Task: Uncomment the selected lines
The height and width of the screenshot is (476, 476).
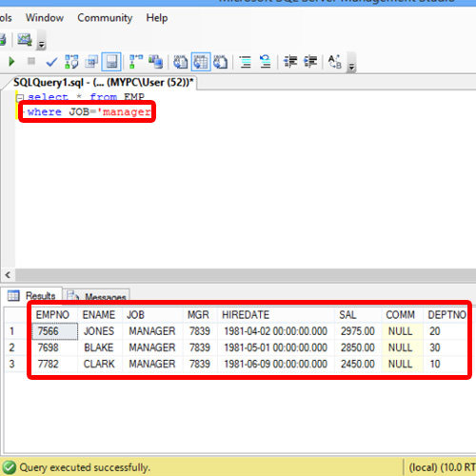Action: pyautogui.click(x=265, y=62)
